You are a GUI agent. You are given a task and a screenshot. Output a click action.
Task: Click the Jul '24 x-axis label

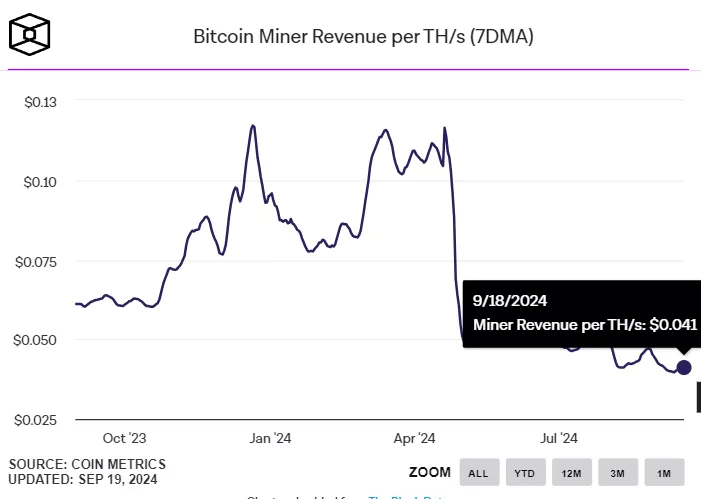coord(558,438)
